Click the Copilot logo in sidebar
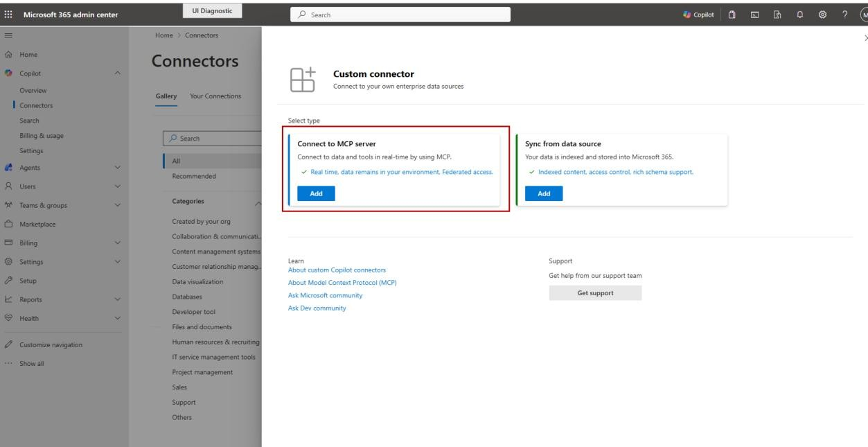Screen dimensions: 868x447 tap(9, 73)
